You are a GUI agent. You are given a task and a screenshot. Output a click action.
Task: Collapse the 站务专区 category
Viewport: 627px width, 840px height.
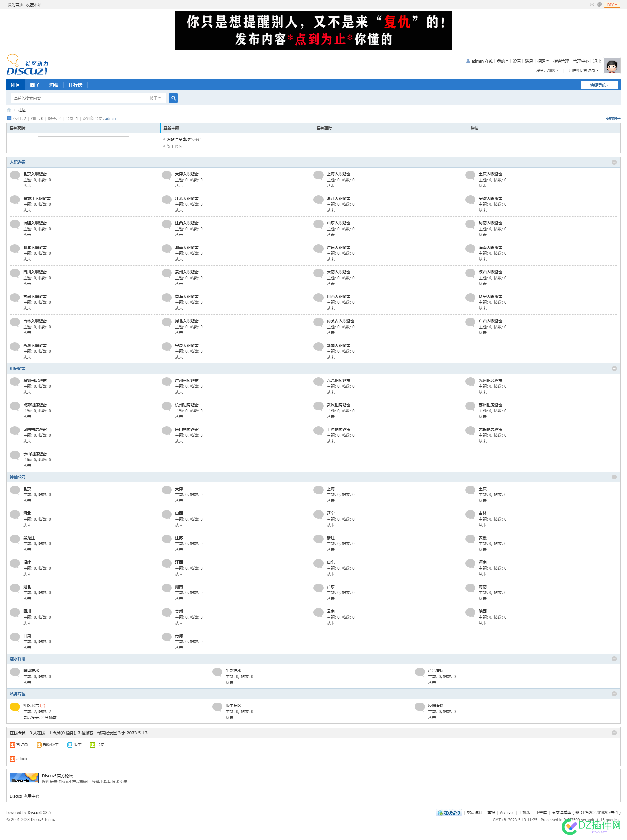tap(614, 694)
